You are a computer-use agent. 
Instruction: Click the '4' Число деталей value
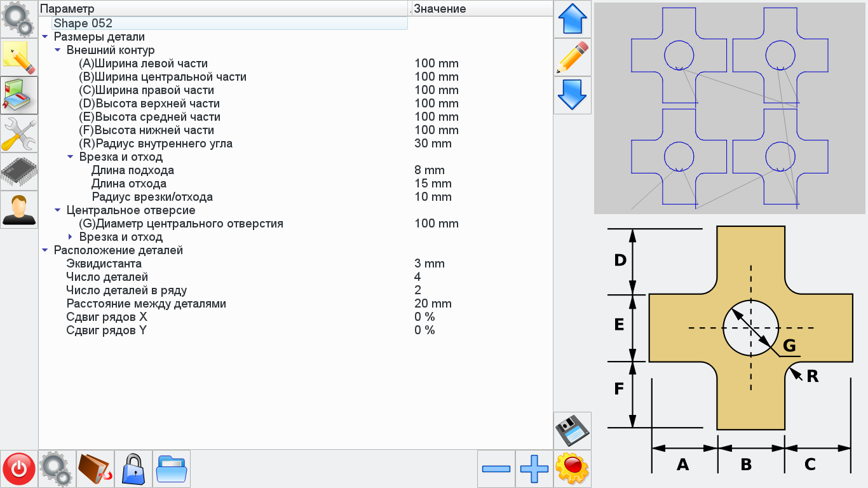tap(417, 277)
